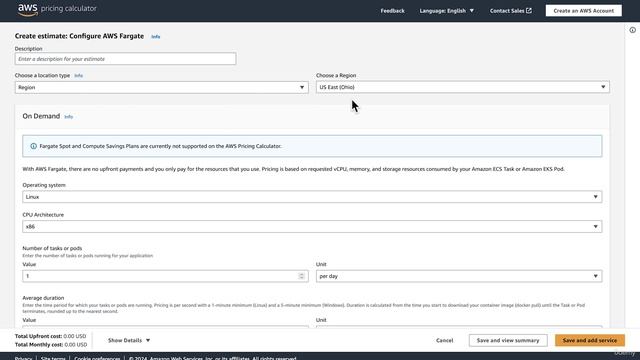This screenshot has height=360, width=640.
Task: Open the Info link next to Configure AWS Fargate
Action: [x=156, y=37]
